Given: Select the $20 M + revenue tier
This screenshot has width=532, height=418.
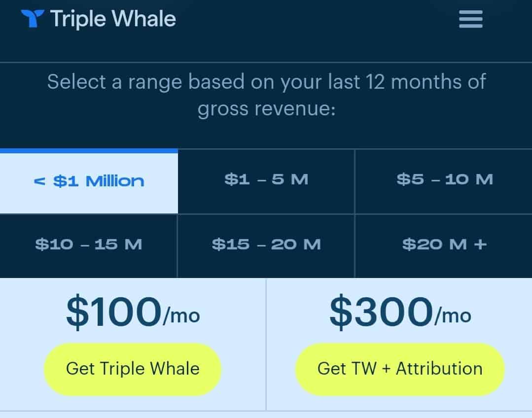Looking at the screenshot, I should 444,244.
